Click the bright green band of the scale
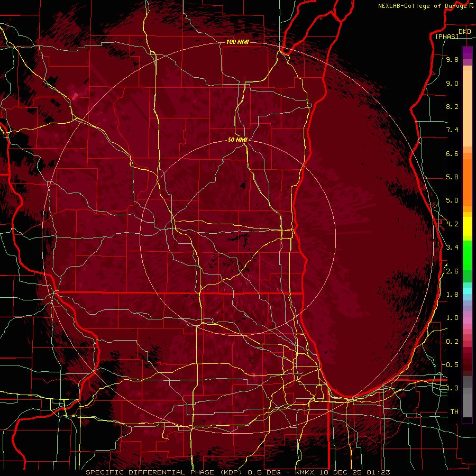This screenshot has height=476, width=476. [467, 254]
